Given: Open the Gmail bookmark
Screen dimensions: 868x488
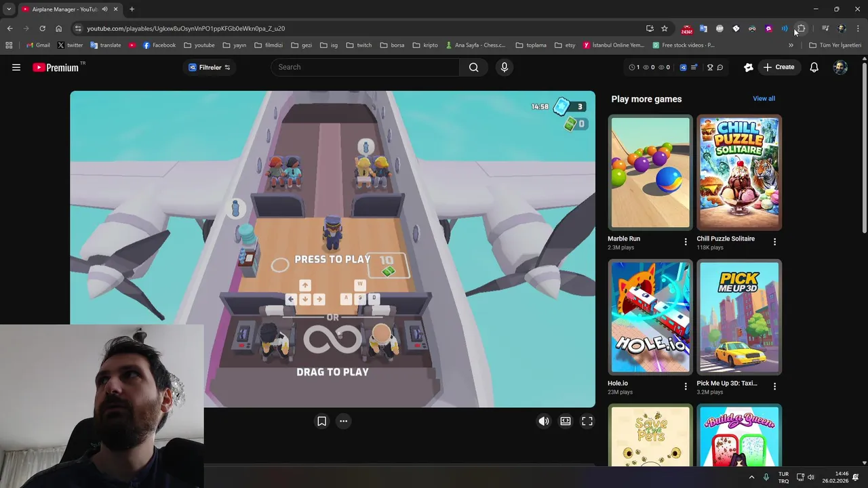Looking at the screenshot, I should [38, 45].
